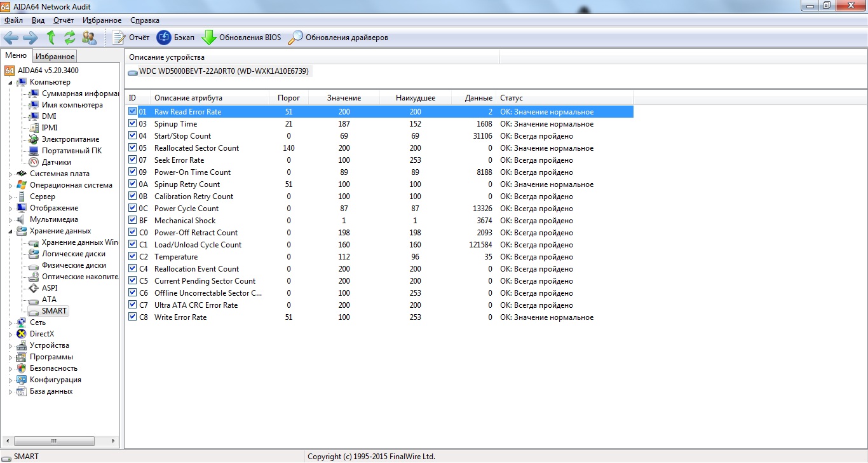868x463 pixels.
Task: Switch to the Меню sidebar tab
Action: point(16,55)
